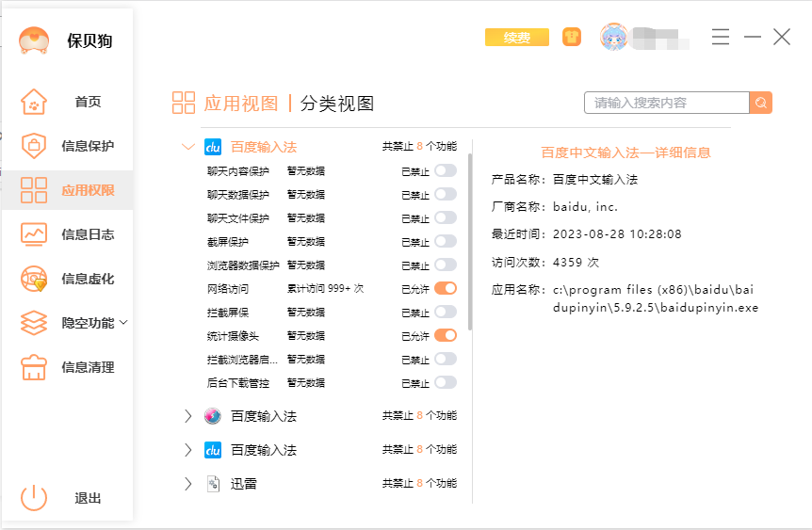
Task: Enable 截屏保护 switch
Action: coord(446,241)
